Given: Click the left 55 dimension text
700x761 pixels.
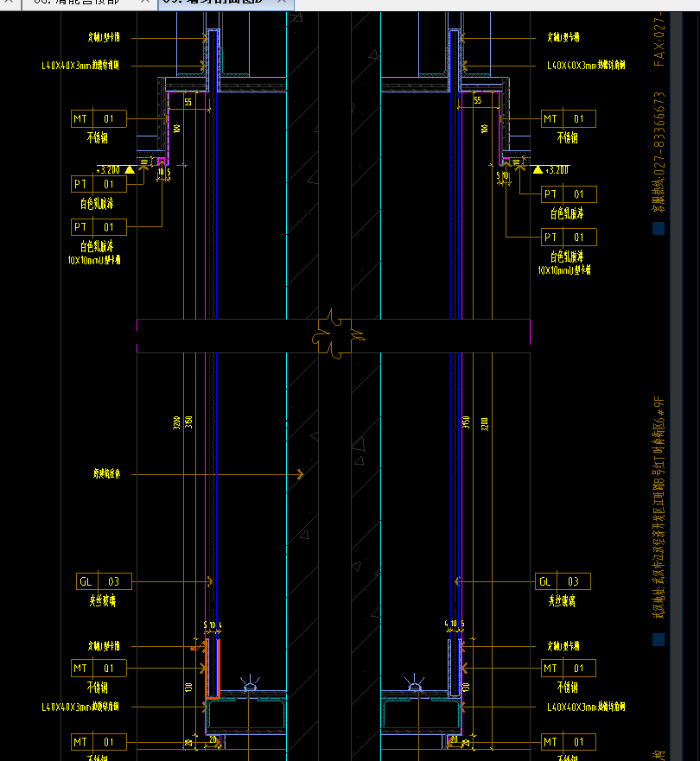Looking at the screenshot, I should (x=188, y=103).
